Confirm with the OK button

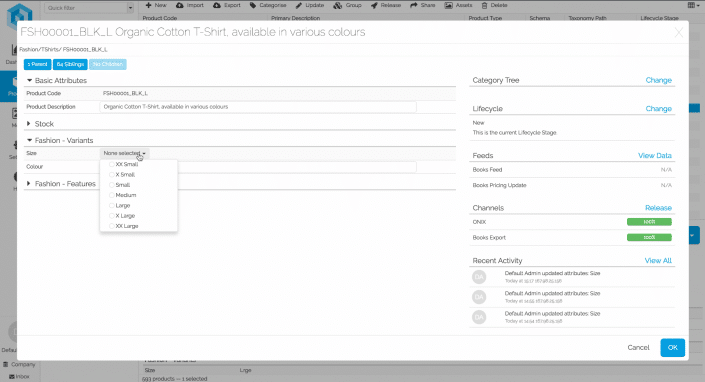click(x=673, y=347)
